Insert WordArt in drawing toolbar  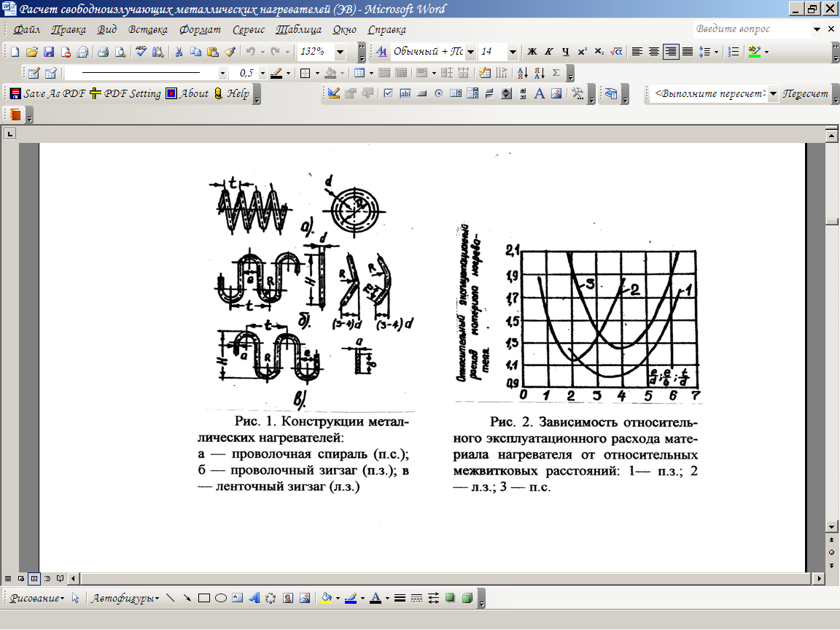click(x=254, y=599)
